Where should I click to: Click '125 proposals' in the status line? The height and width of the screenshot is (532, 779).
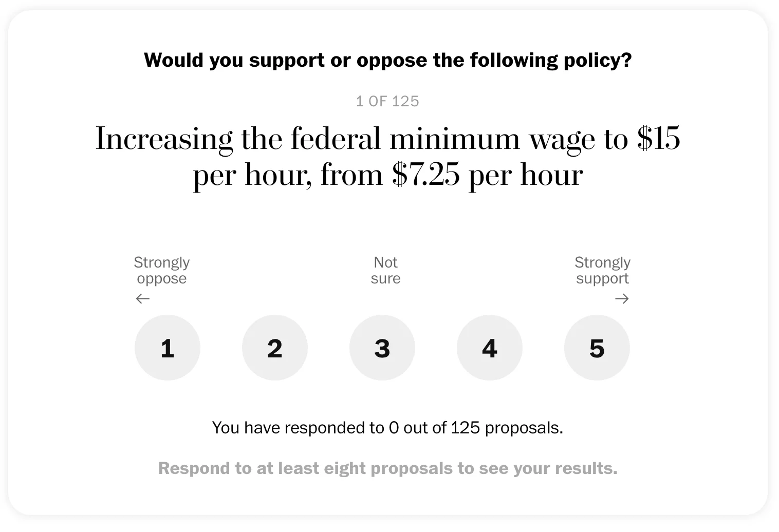coord(506,428)
